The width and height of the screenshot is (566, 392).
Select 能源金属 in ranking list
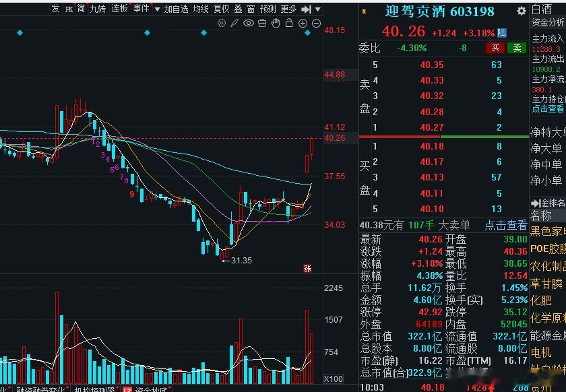click(548, 335)
